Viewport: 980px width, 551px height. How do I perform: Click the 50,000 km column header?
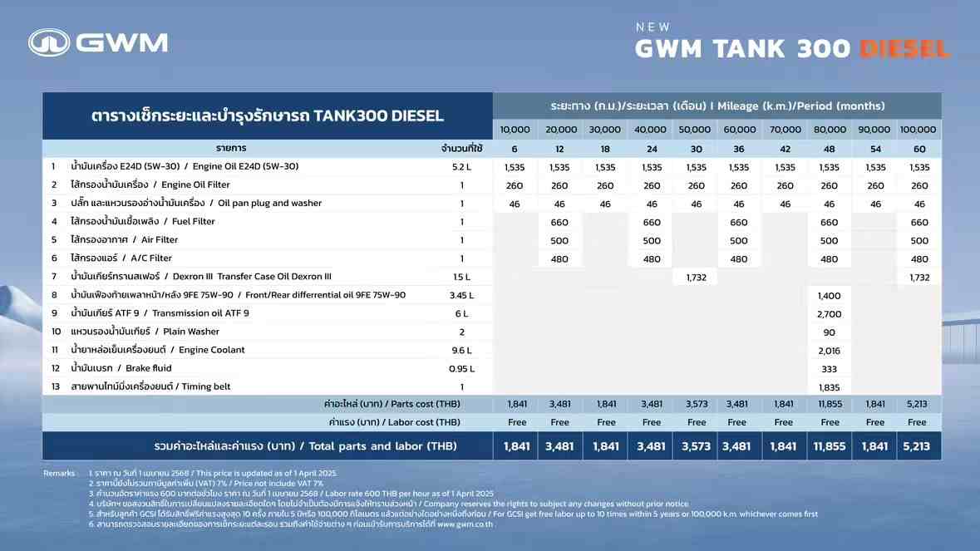click(694, 130)
